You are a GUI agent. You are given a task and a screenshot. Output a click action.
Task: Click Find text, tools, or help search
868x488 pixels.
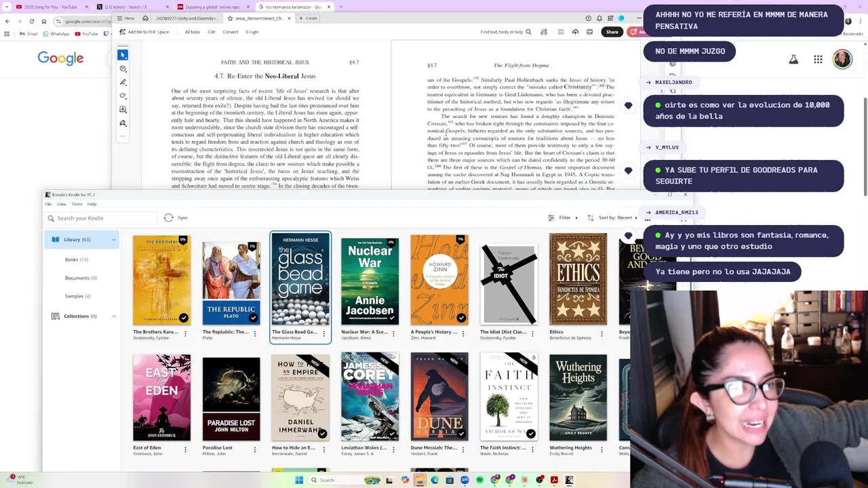click(506, 32)
